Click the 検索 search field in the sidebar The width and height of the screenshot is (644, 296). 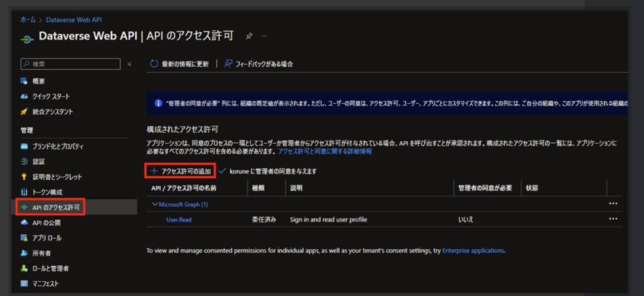pos(70,64)
